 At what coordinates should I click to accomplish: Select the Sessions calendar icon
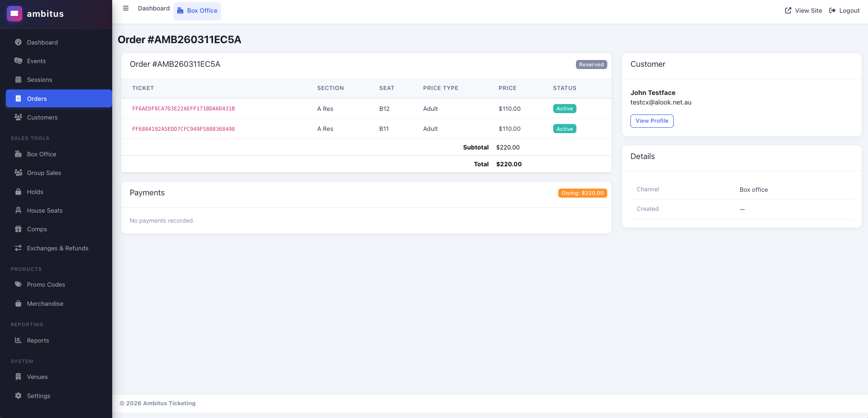tap(18, 80)
